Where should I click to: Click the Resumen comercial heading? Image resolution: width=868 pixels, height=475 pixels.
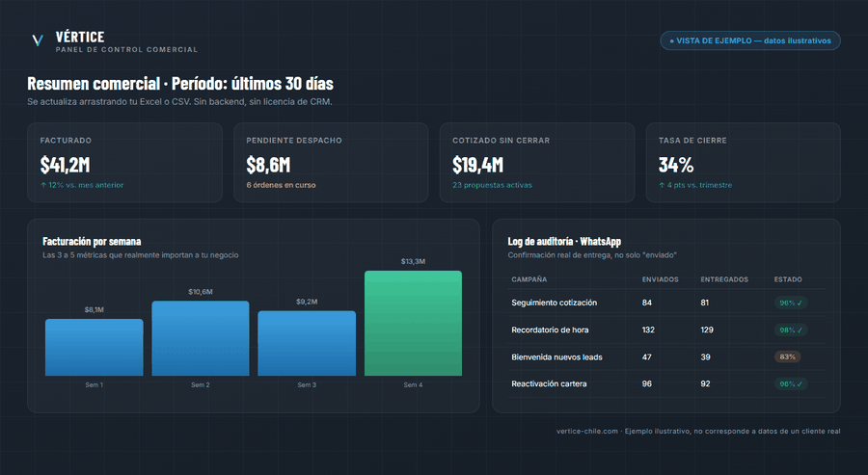[180, 84]
